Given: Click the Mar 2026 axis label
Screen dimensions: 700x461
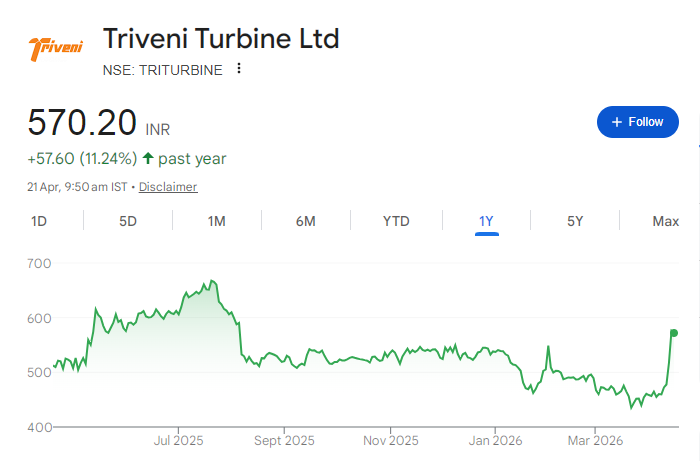Looking at the screenshot, I should coord(595,440).
